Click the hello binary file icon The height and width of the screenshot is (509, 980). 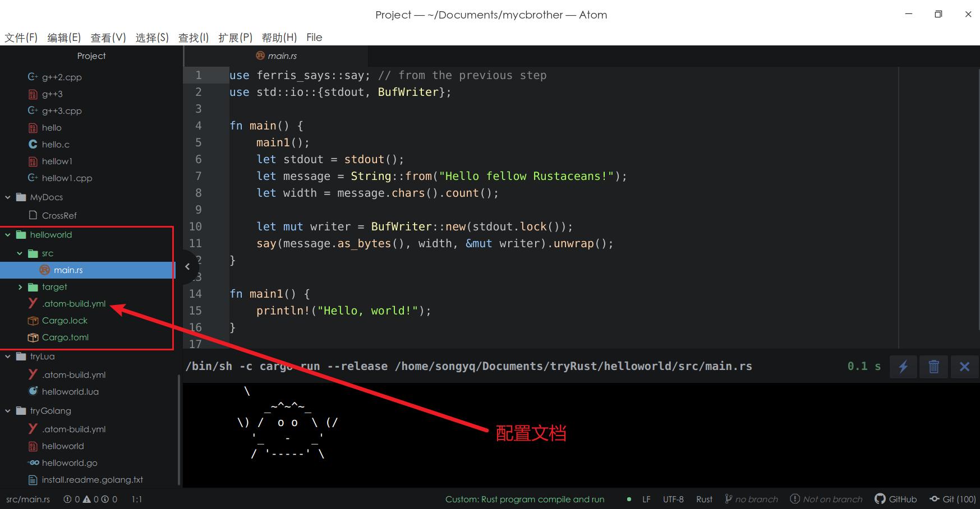pos(33,127)
